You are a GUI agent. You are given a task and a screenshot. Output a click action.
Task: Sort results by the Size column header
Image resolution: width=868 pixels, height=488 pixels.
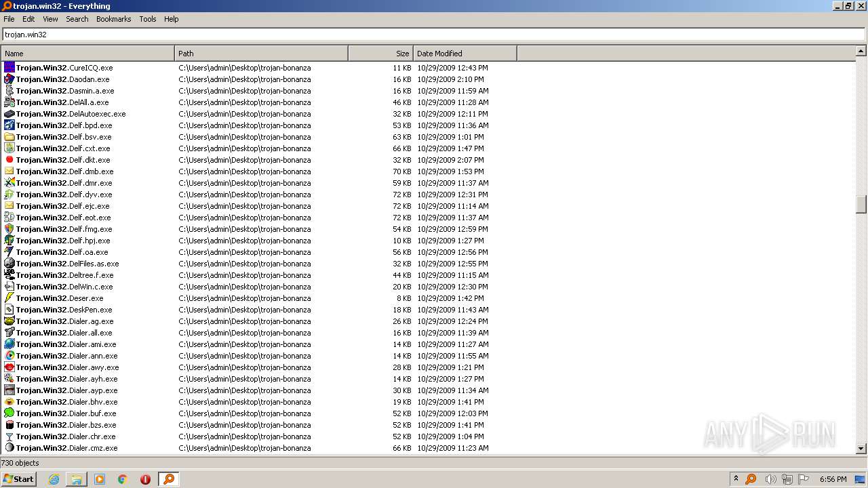pyautogui.click(x=380, y=54)
